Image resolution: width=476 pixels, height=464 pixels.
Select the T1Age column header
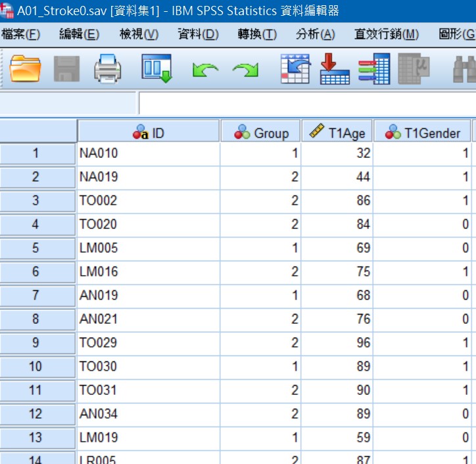tap(337, 133)
